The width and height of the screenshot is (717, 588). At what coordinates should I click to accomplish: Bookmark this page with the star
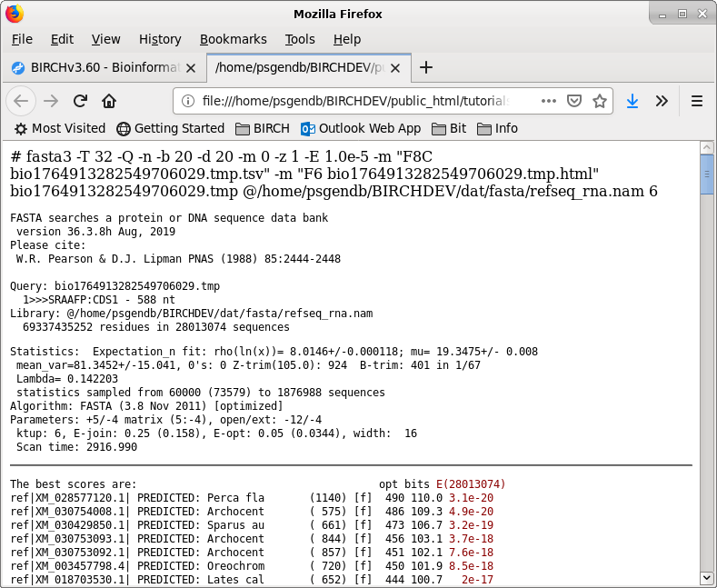(x=600, y=101)
